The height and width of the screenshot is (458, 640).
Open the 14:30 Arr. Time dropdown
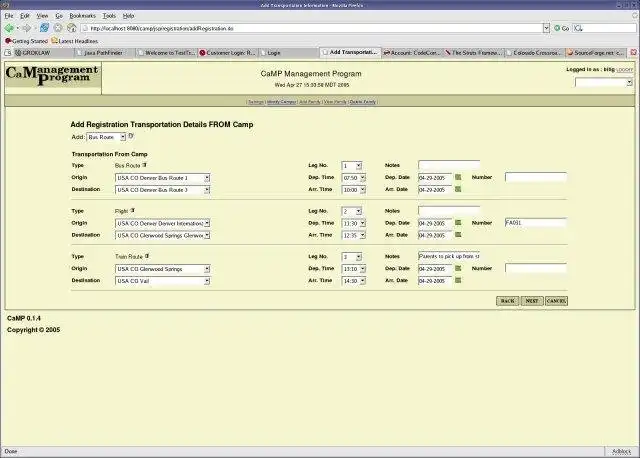(353, 281)
